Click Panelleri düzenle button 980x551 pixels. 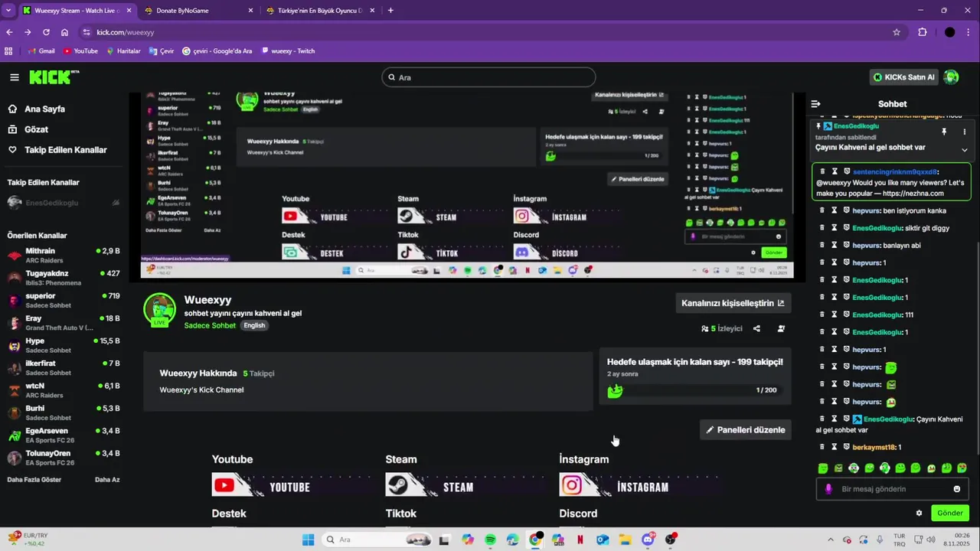point(746,429)
